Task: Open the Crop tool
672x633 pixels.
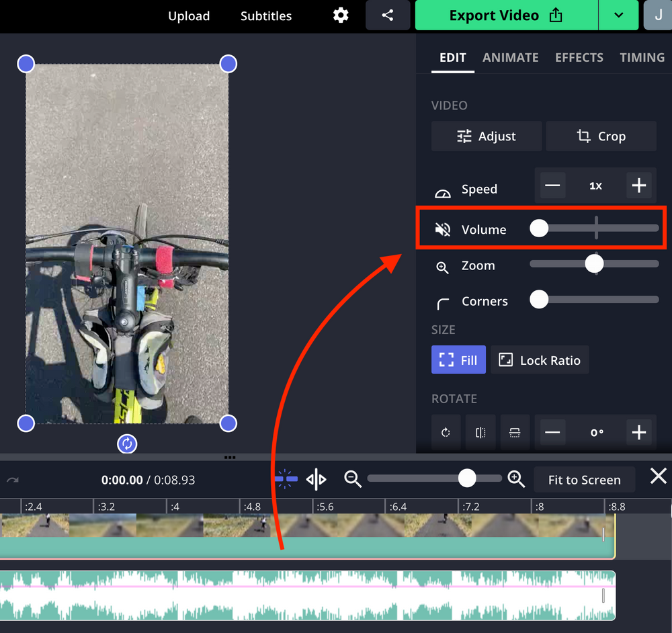Action: 601,136
